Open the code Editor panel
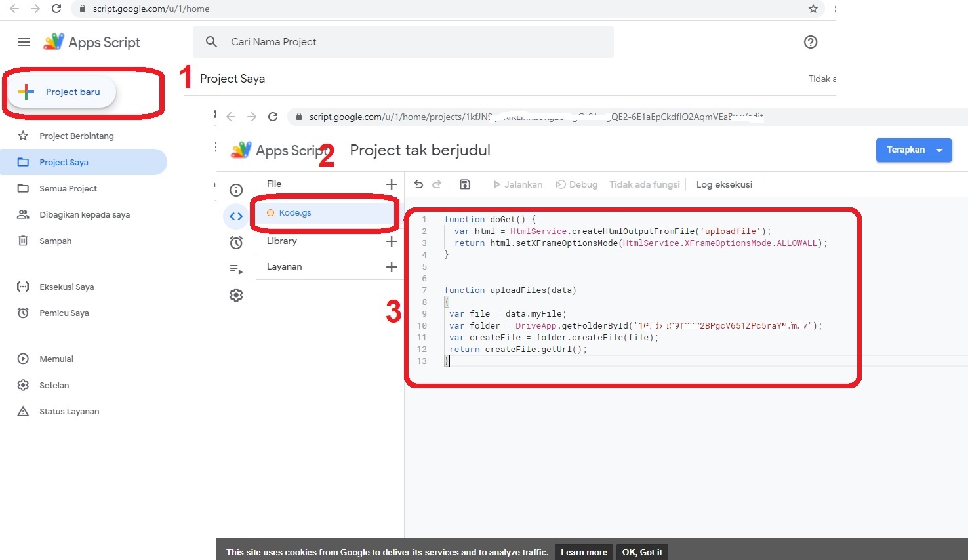 click(x=236, y=216)
